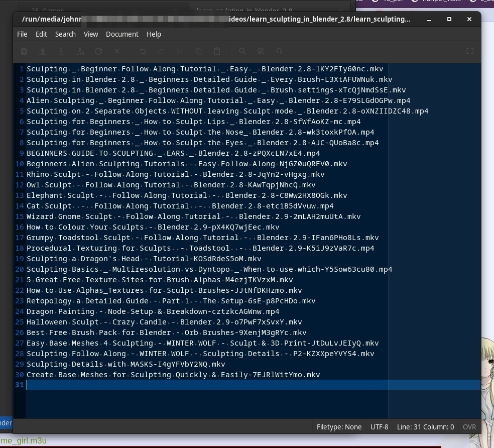Click the 'Elephant Sculpt' line
This screenshot has height=448, width=494.
point(187,195)
